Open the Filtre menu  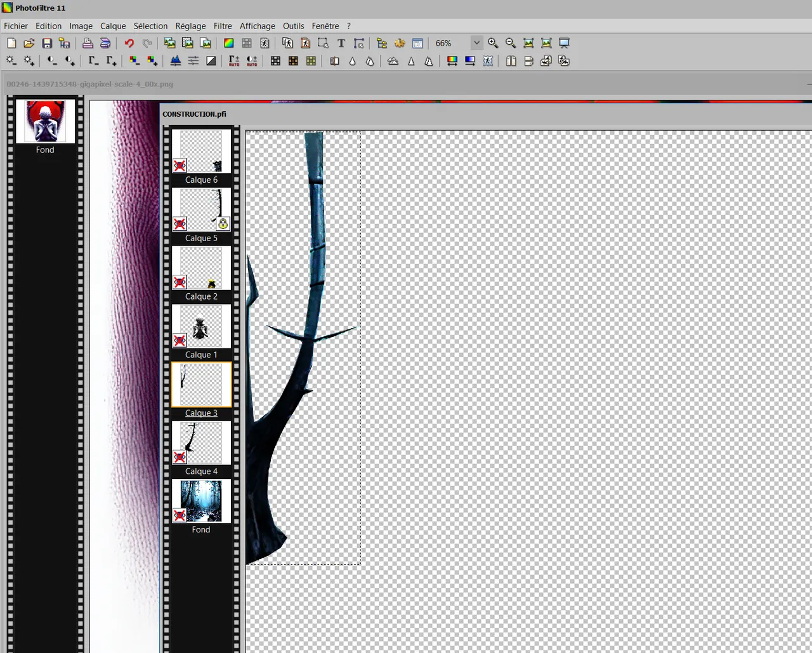point(223,26)
